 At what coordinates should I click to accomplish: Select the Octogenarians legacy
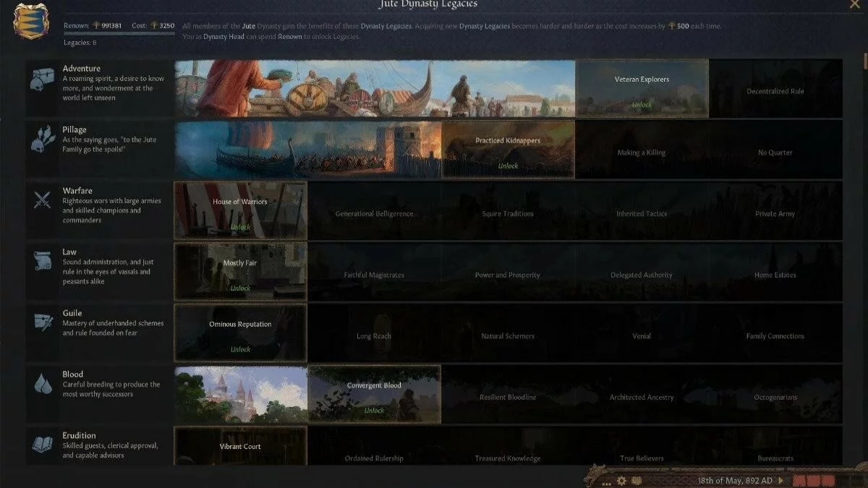tap(775, 394)
